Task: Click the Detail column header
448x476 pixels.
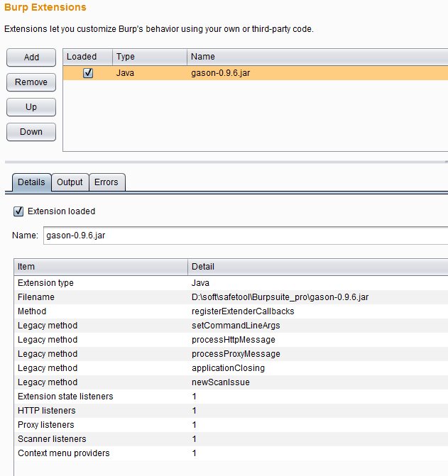Action: [x=318, y=267]
